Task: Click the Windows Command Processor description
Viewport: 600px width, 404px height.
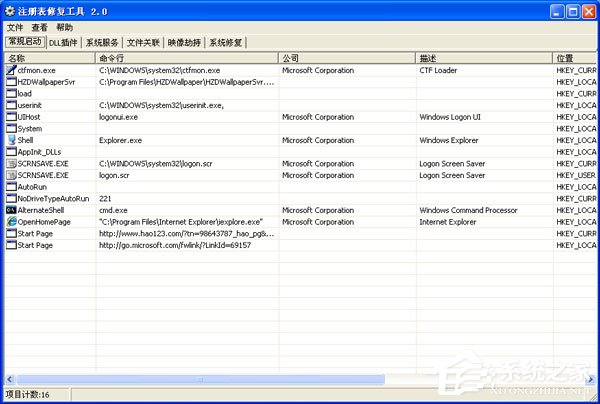Action: click(x=468, y=210)
